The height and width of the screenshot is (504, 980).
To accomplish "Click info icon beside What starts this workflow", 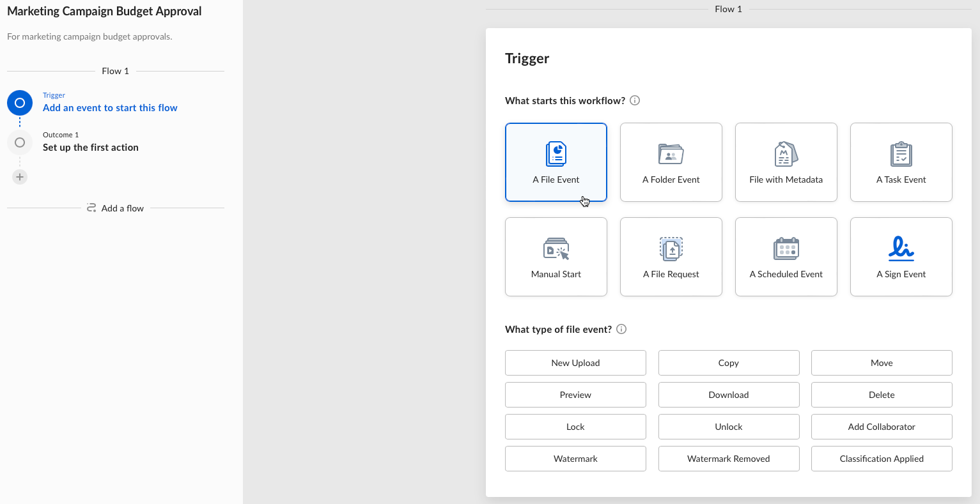I will [x=635, y=100].
